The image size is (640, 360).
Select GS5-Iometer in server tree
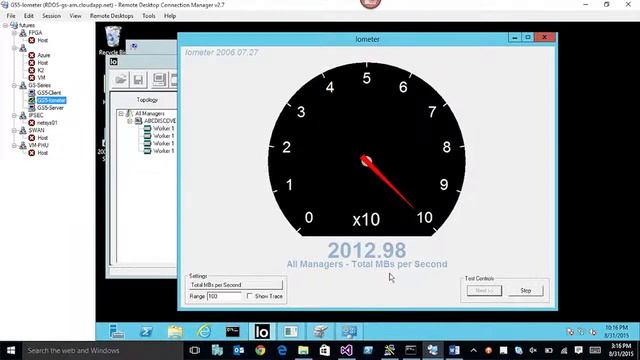[x=51, y=100]
